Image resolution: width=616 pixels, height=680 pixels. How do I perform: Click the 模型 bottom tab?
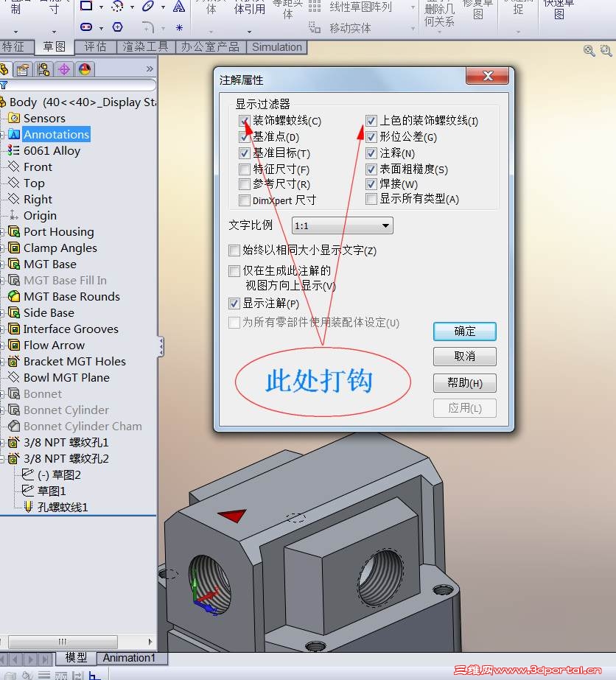(x=77, y=658)
